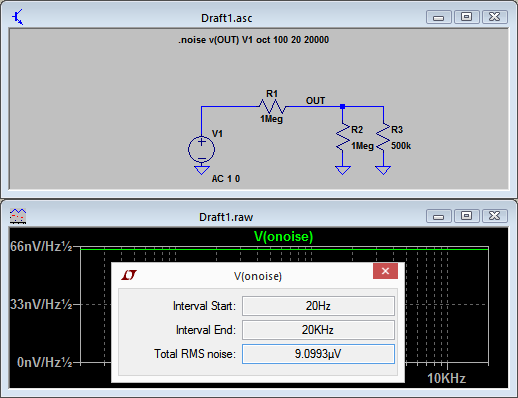
Task: Select resistor R3 symbol in the schematic
Action: (x=383, y=138)
